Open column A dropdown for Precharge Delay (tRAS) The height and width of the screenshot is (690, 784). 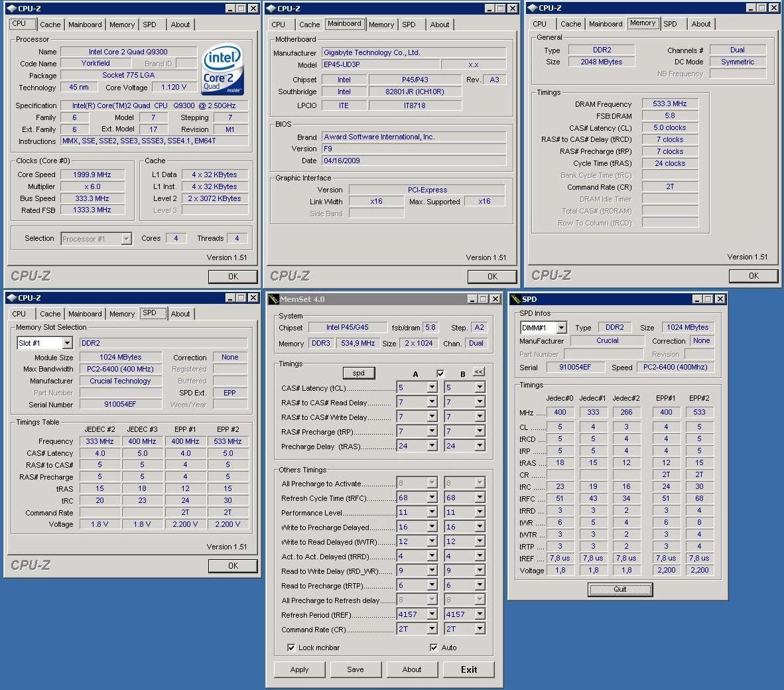(432, 446)
